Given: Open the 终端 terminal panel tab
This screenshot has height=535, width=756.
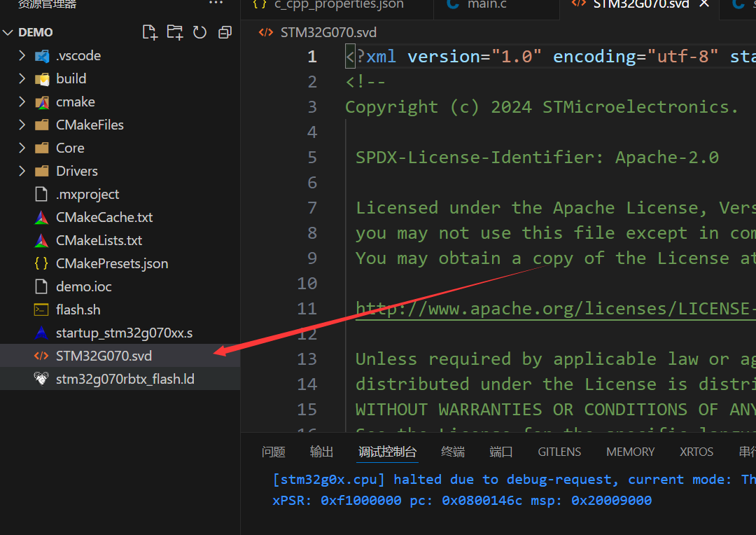Looking at the screenshot, I should point(453,452).
